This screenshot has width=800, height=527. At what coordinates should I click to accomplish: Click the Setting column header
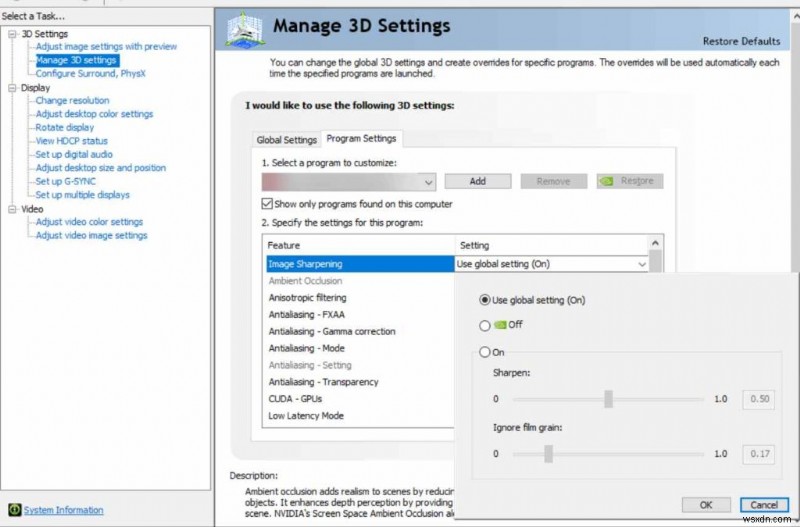pyautogui.click(x=552, y=245)
